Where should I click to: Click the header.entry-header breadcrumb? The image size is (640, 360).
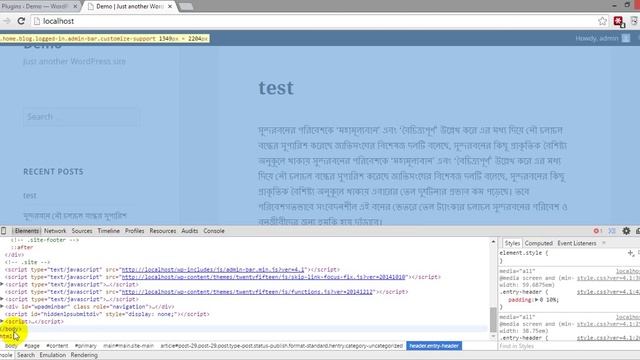(434, 346)
